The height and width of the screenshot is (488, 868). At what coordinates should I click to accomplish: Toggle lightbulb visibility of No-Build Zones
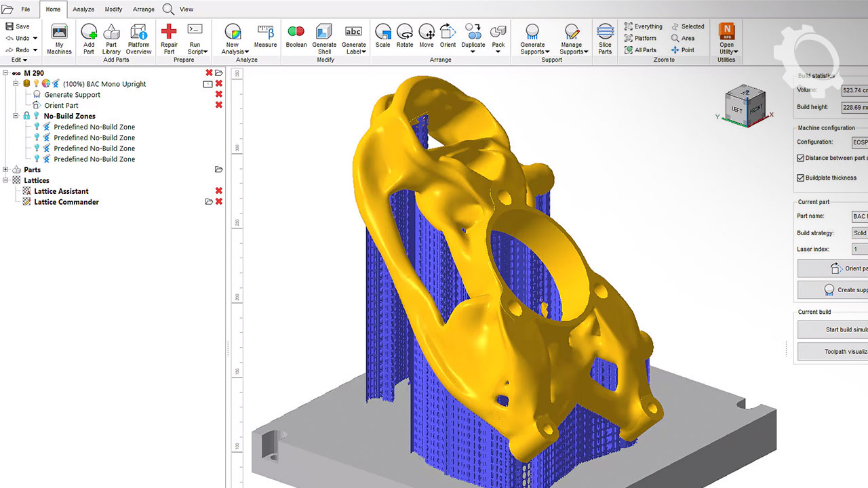[x=37, y=116]
